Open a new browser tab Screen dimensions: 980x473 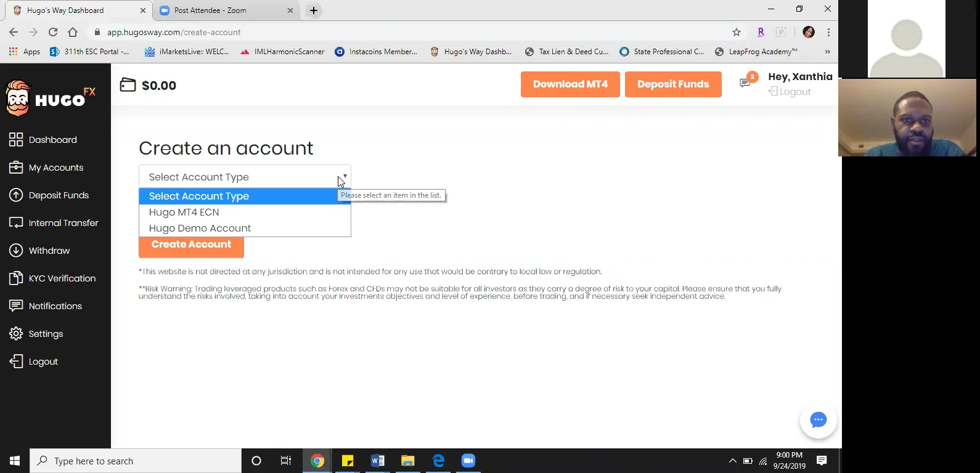coord(314,10)
